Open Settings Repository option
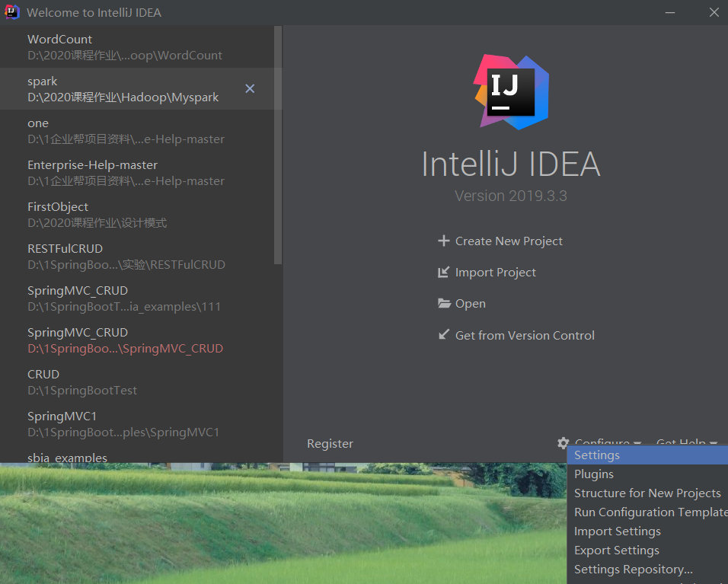The image size is (728, 584). click(634, 569)
